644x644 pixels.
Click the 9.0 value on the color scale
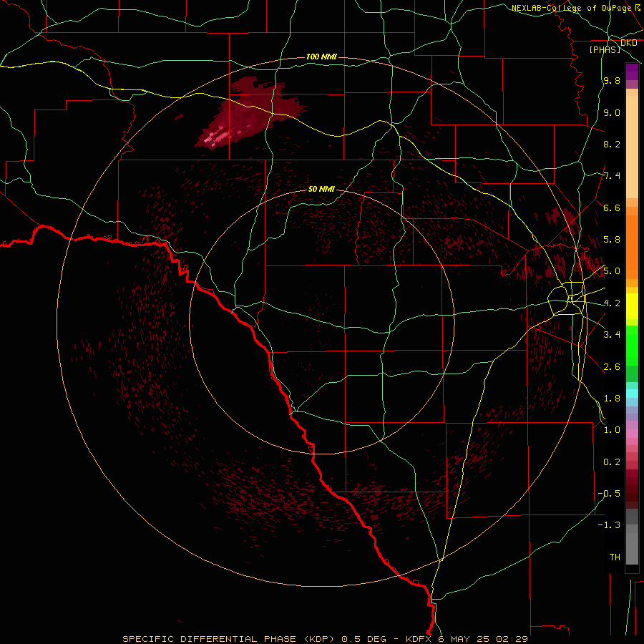612,112
